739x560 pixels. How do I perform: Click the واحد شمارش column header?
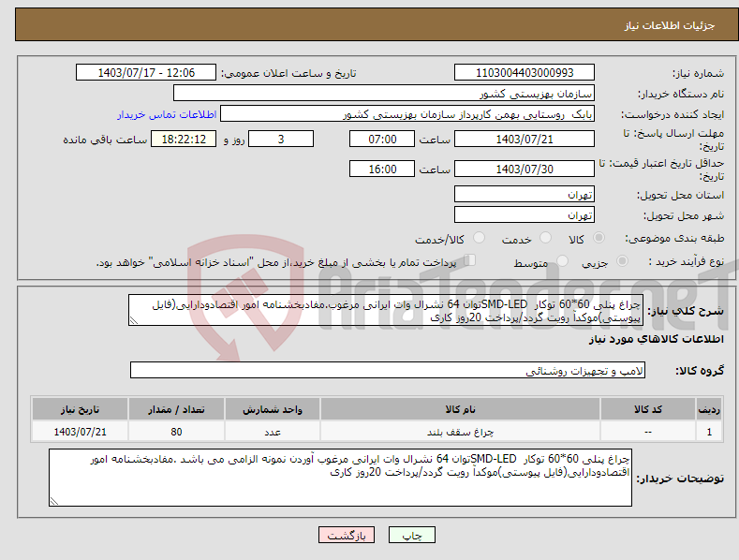point(273,409)
